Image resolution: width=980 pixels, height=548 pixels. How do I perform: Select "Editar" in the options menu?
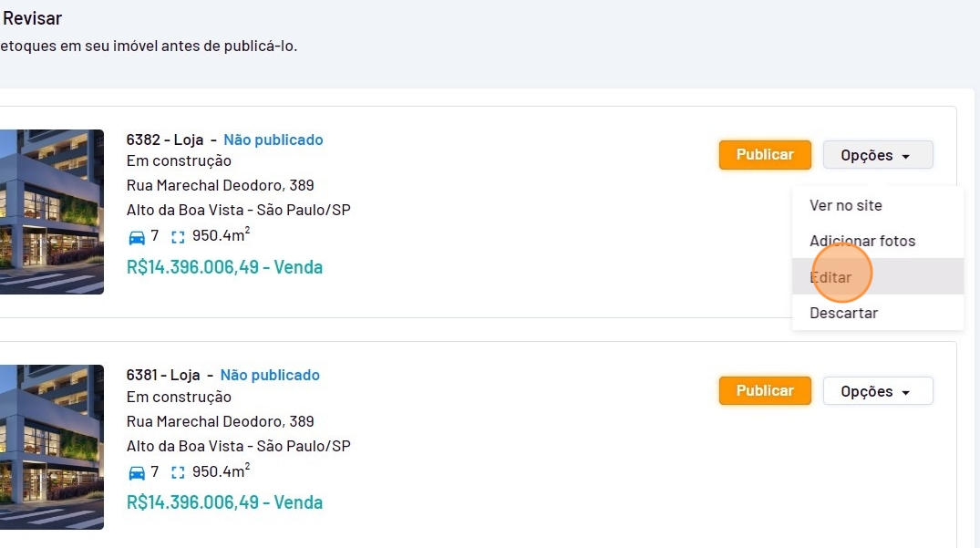(x=830, y=276)
